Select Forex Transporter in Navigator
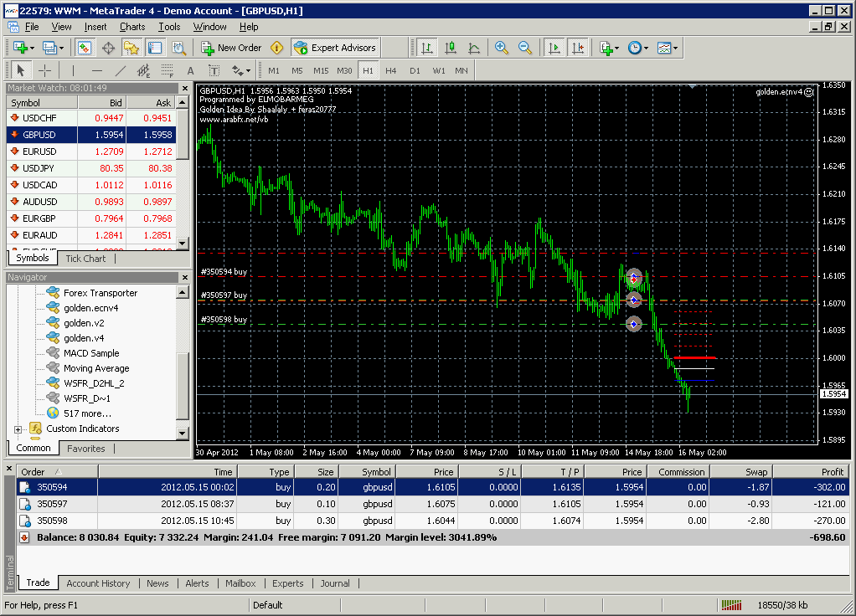856x616 pixels. pos(101,293)
